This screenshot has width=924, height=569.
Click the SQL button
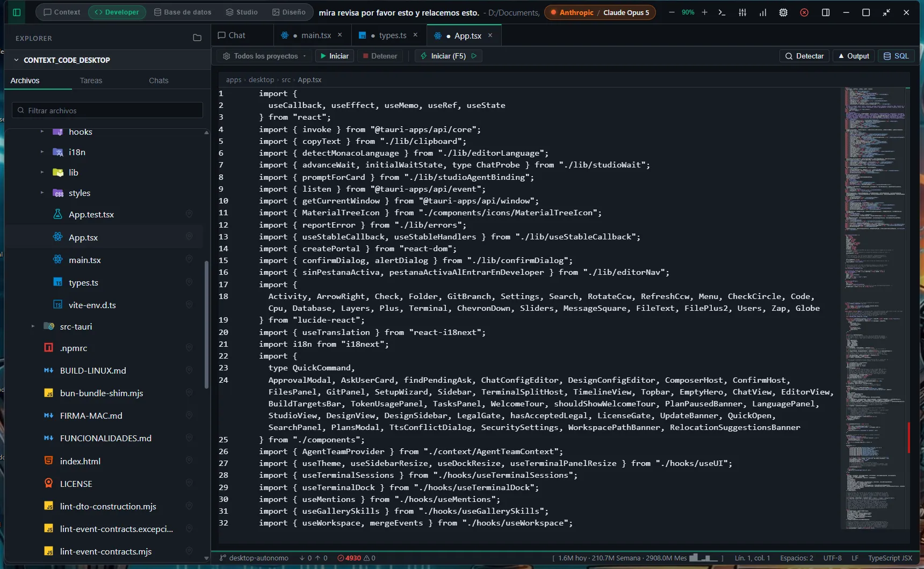(896, 56)
